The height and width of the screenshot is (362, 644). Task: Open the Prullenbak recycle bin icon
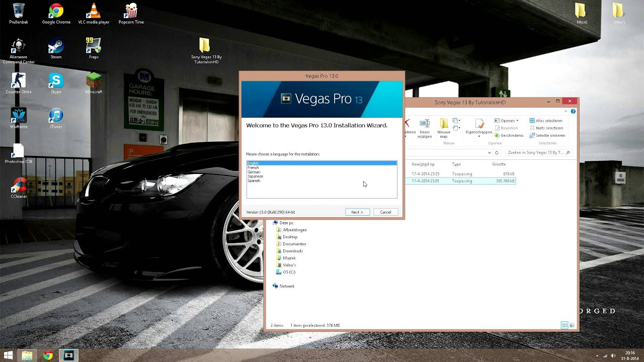pos(19,14)
